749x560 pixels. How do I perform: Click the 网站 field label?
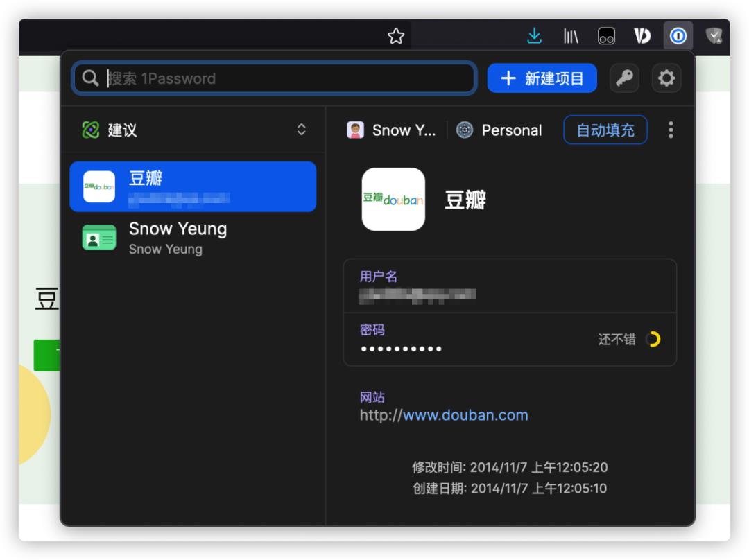point(372,396)
